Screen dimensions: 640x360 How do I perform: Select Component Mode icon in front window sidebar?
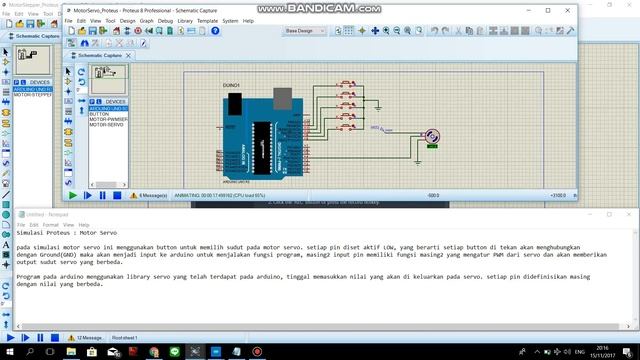pos(68,82)
